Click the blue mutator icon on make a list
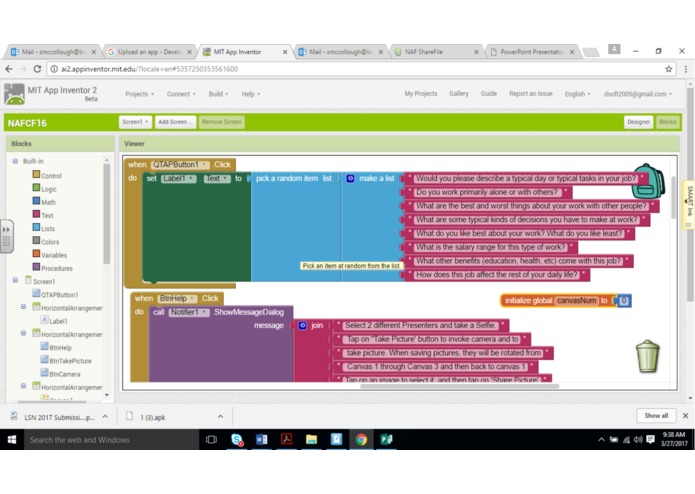 tap(350, 179)
